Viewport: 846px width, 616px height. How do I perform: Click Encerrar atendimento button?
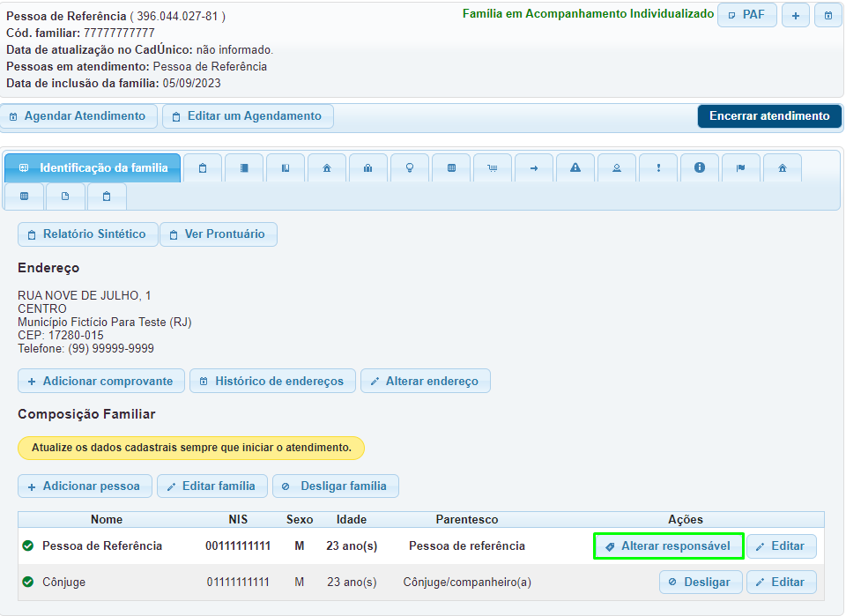click(x=769, y=116)
